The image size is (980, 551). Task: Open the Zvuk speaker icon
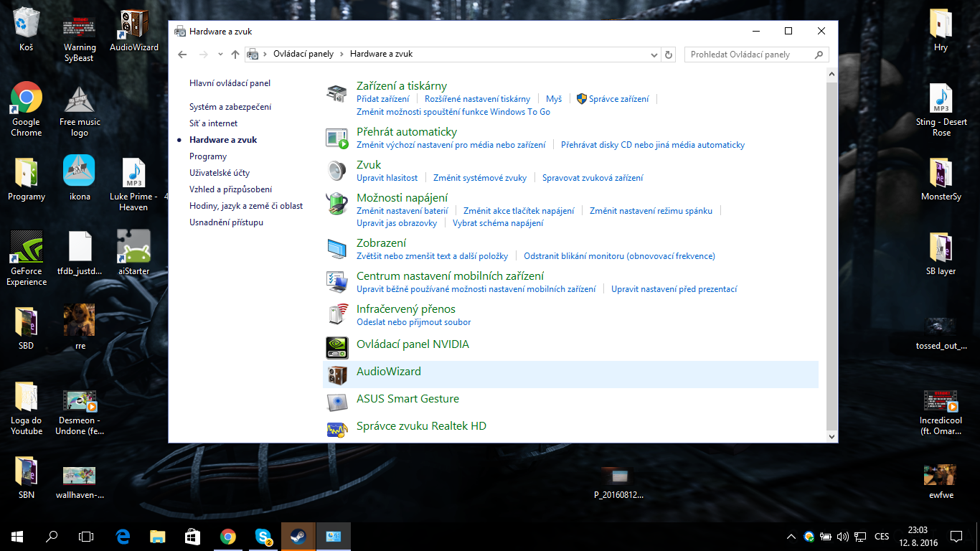tap(336, 171)
